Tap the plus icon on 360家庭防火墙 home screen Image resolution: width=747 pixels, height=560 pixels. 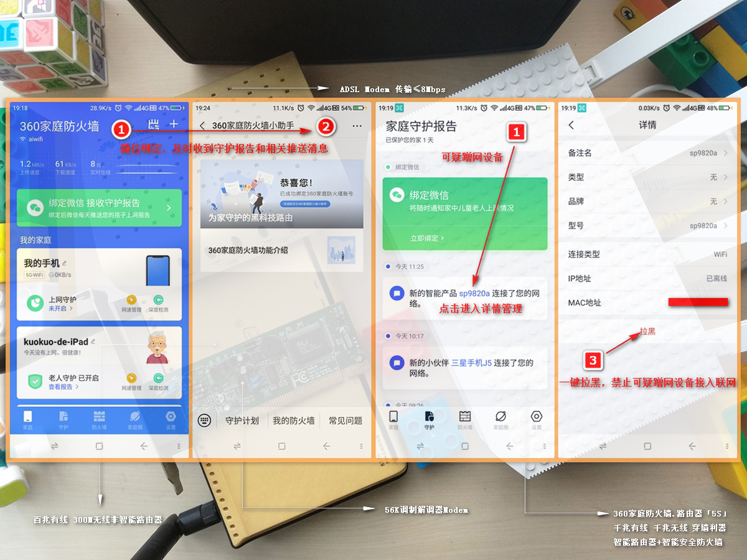[174, 124]
